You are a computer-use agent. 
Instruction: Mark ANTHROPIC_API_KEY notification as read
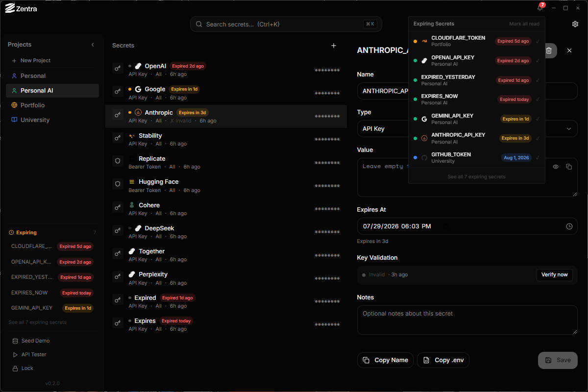click(538, 138)
